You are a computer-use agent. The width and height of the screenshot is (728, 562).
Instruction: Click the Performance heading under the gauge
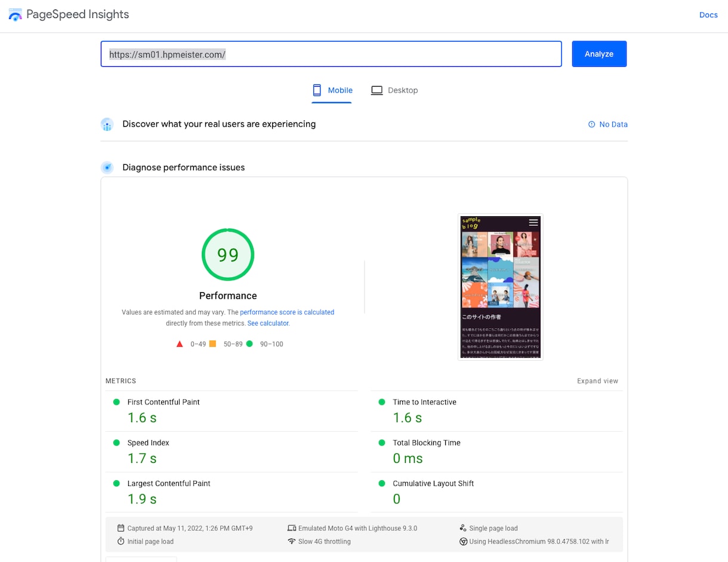tap(228, 296)
